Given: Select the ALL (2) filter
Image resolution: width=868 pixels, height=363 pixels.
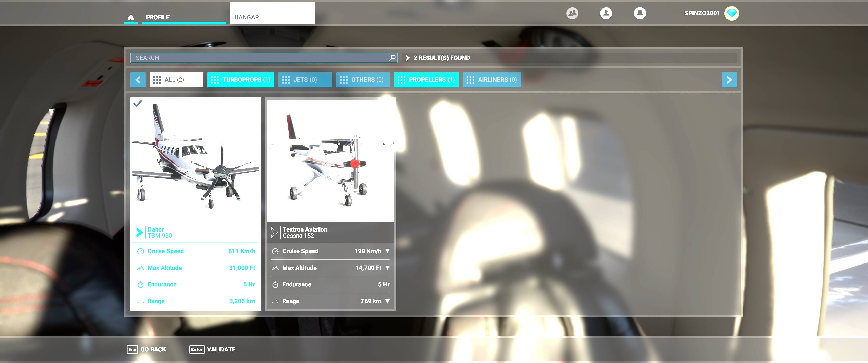Looking at the screenshot, I should point(176,80).
